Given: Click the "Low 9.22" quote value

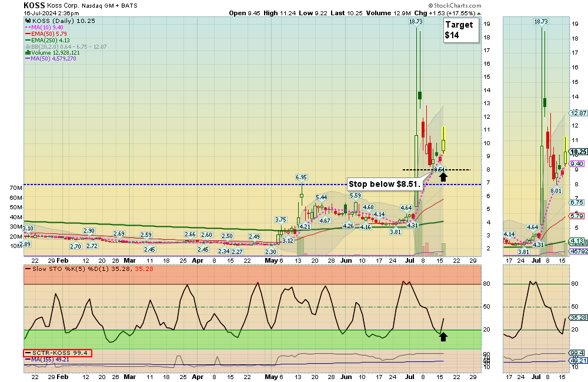Looking at the screenshot, I should (x=313, y=13).
